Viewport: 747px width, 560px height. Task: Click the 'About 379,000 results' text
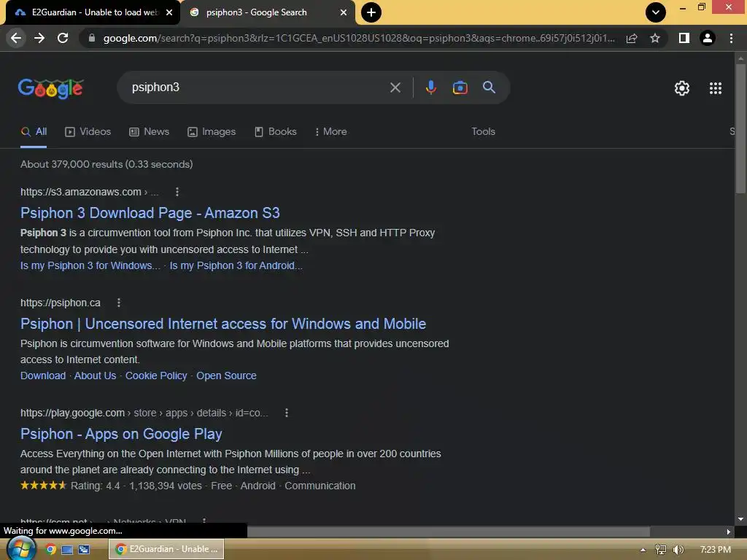click(x=107, y=164)
